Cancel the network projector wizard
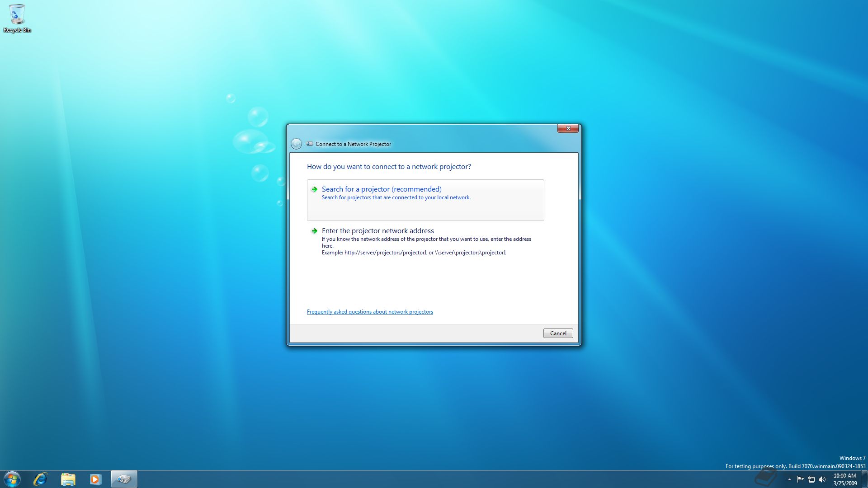The image size is (868, 488). pyautogui.click(x=558, y=333)
